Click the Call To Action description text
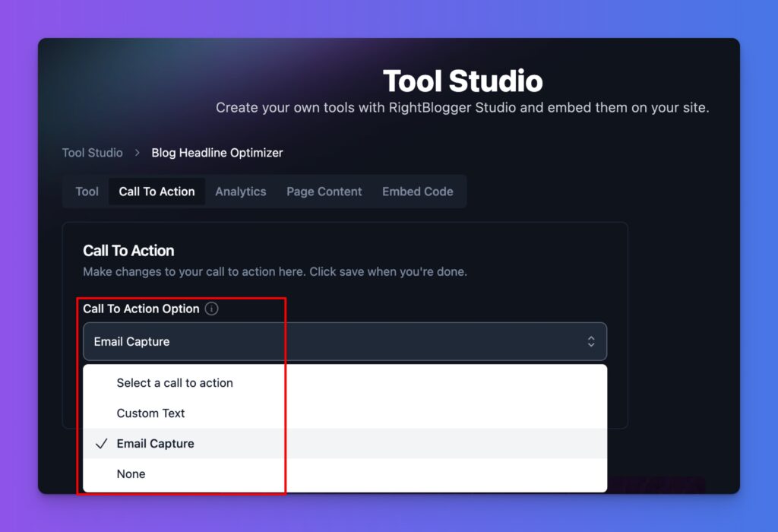 pos(275,271)
